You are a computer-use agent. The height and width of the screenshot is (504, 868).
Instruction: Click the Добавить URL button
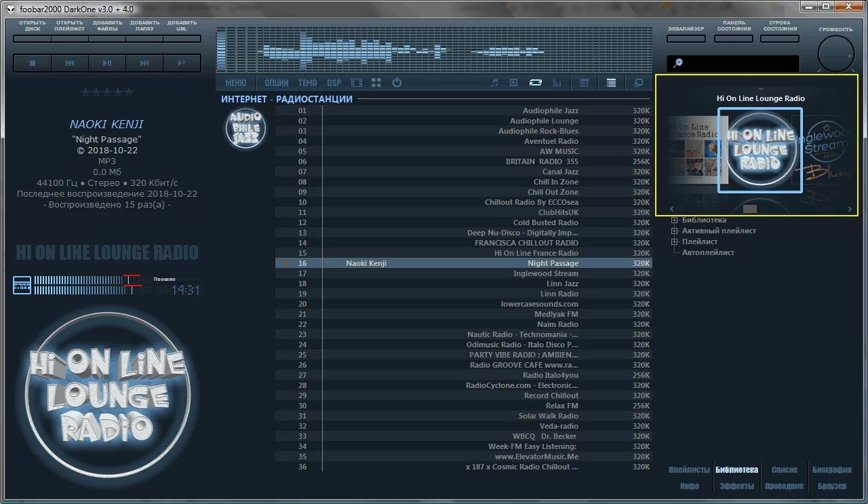tap(182, 26)
